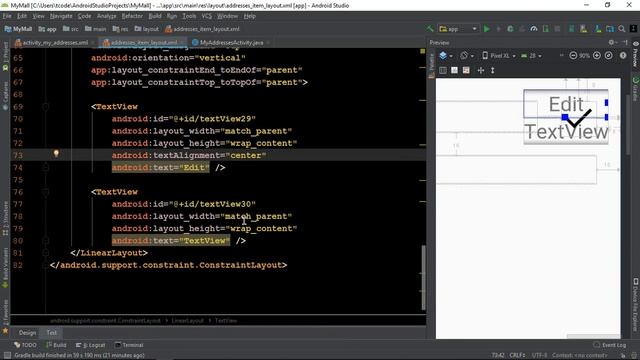640x360 pixels.
Task: Click the Make Project hammer icon
Action: [430, 29]
